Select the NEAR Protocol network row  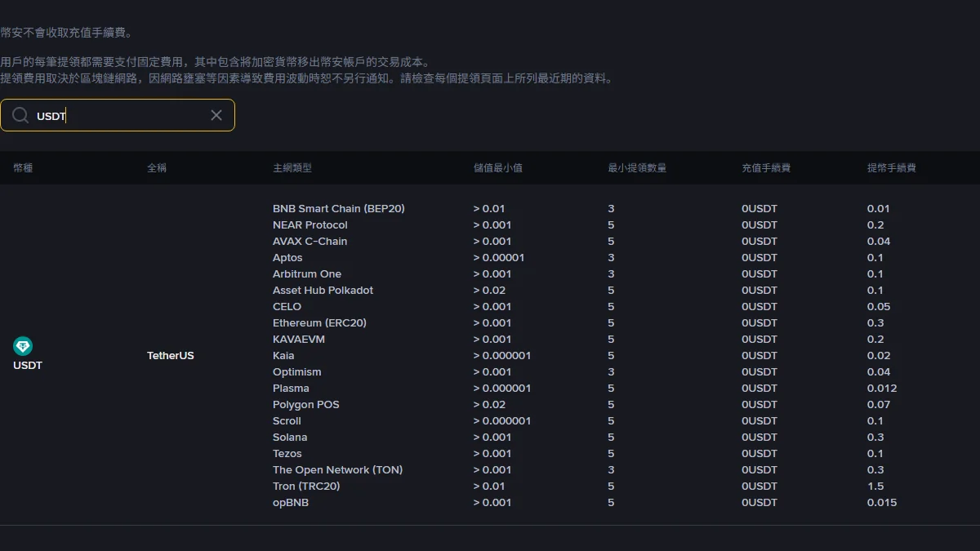coord(310,225)
